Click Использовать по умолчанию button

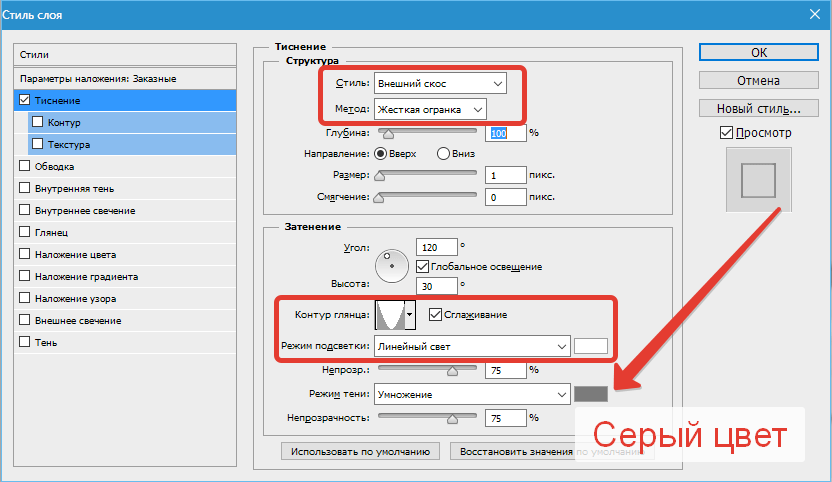(360, 451)
